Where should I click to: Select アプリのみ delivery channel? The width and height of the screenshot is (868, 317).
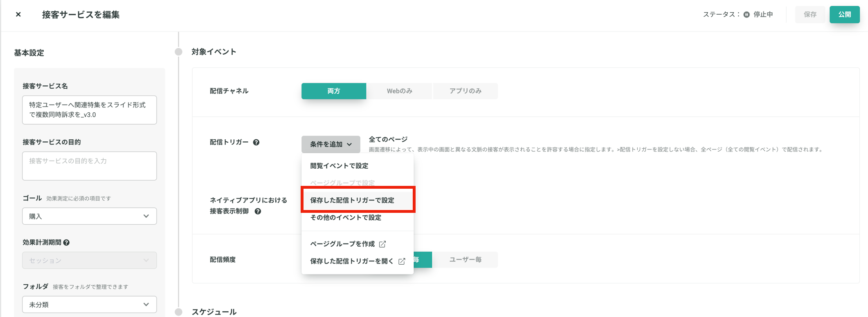465,91
